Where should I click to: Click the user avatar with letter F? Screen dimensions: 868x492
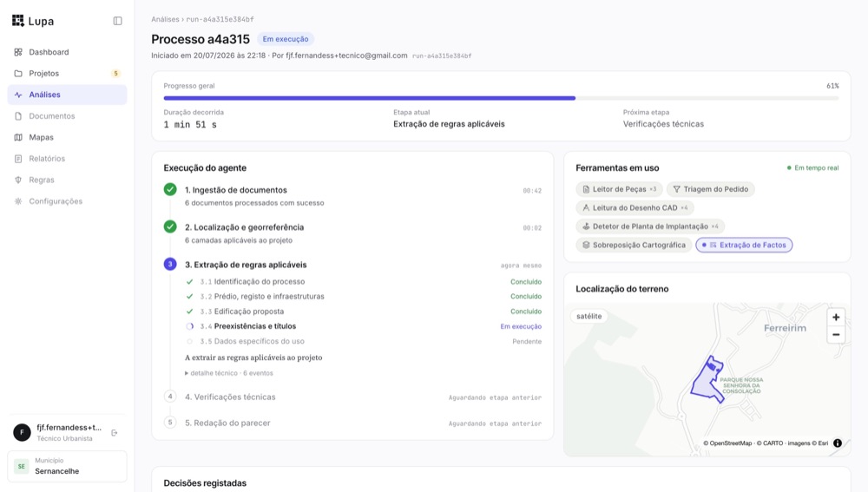[23, 432]
